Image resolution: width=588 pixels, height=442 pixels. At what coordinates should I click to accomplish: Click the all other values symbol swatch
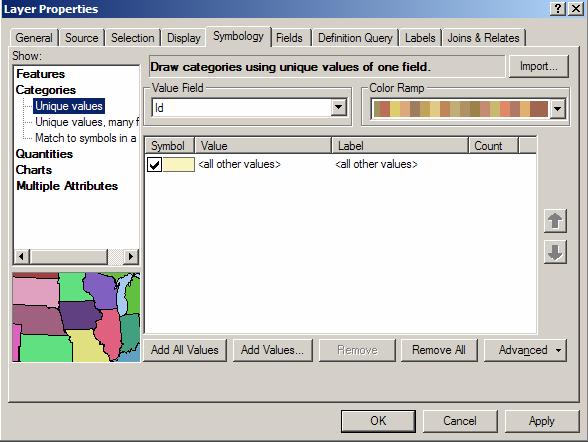[178, 165]
